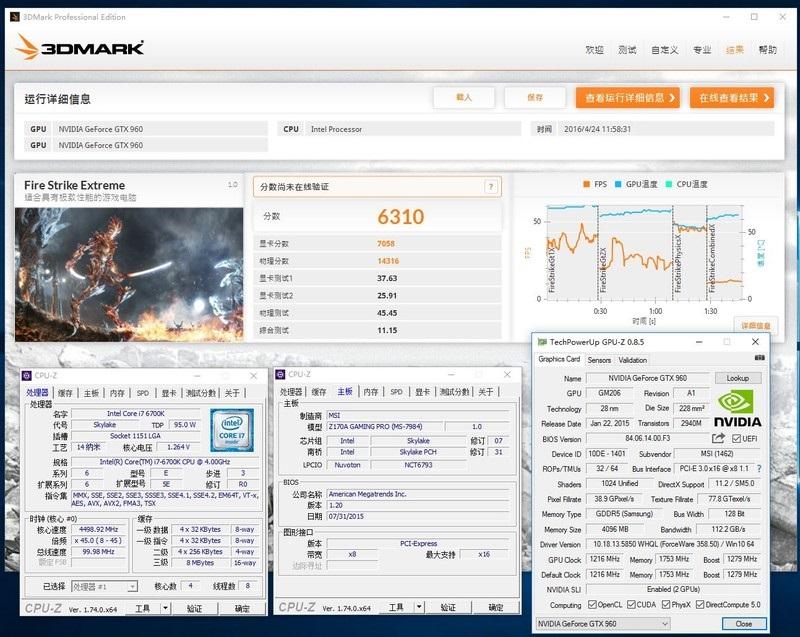800x637 pixels.
Task: Click the question mark in score validation box
Action: click(490, 187)
